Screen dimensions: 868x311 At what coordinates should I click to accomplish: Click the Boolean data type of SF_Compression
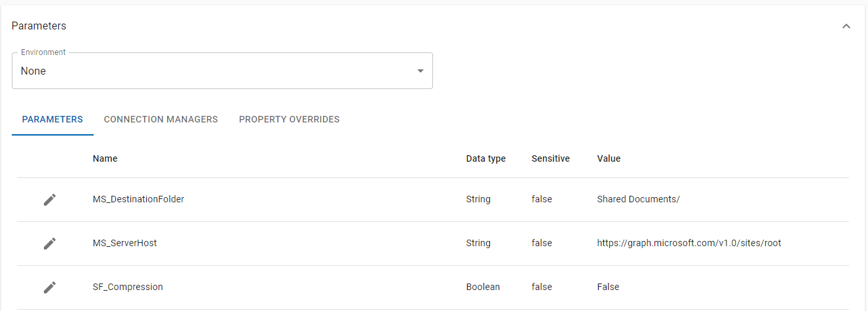pos(483,287)
